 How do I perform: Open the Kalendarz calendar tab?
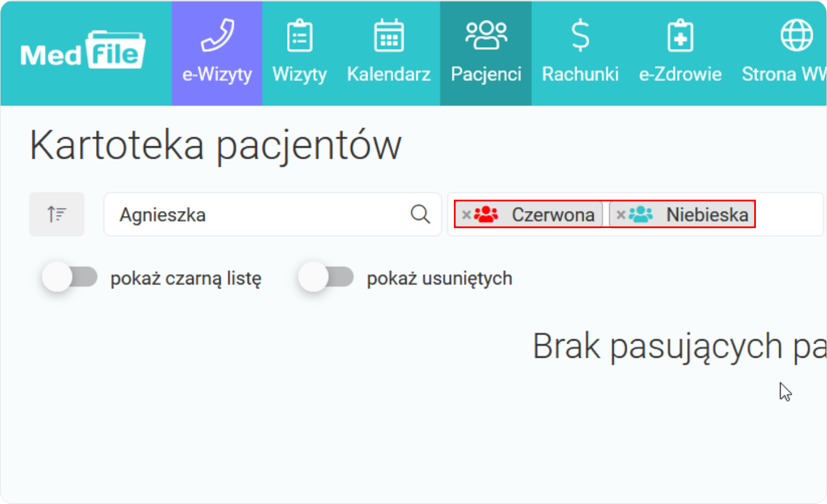point(388,53)
